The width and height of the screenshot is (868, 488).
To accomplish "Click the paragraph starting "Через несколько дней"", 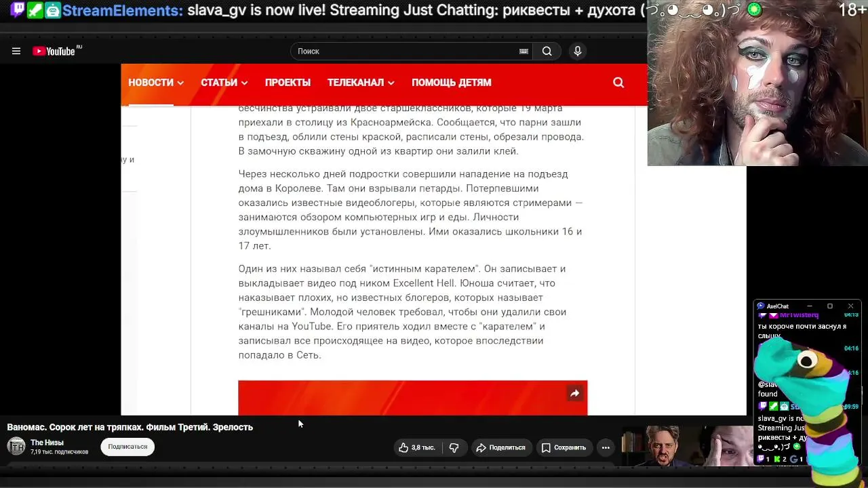I will [x=411, y=210].
